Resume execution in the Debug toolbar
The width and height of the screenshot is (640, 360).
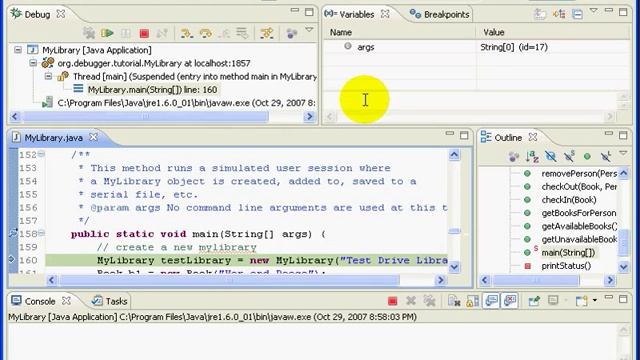tap(107, 33)
